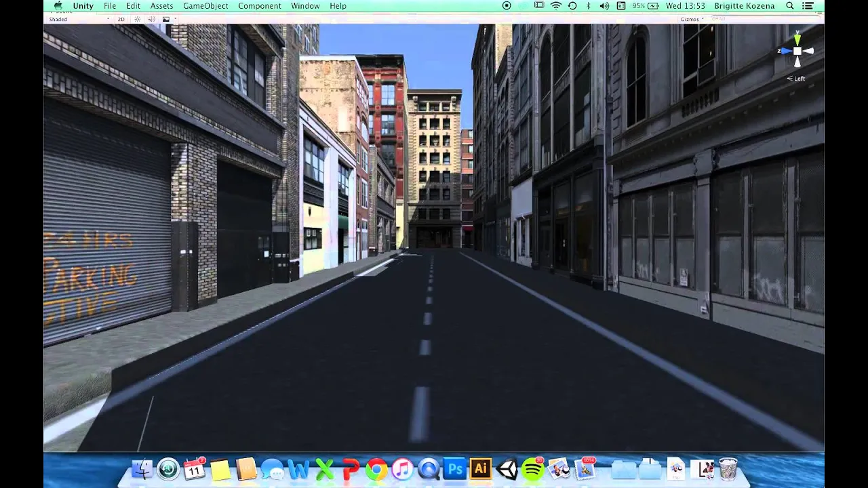Open the Unity application menu
This screenshot has height=488, width=868.
tap(83, 5)
